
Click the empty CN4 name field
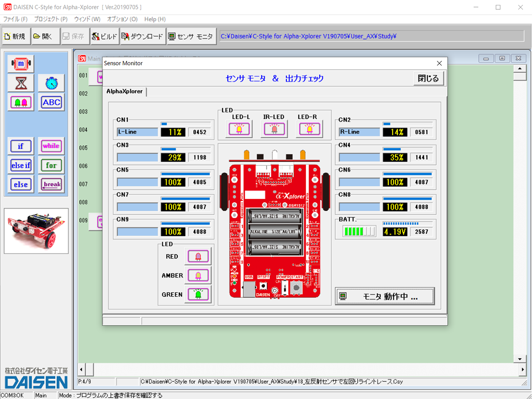click(360, 157)
